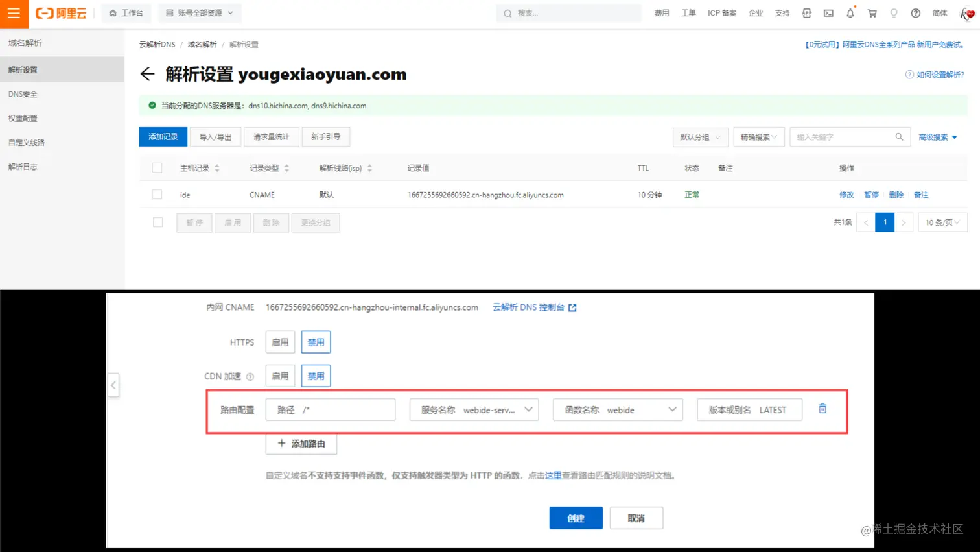
Task: Open the CloudShell terminal icon
Action: click(x=828, y=13)
